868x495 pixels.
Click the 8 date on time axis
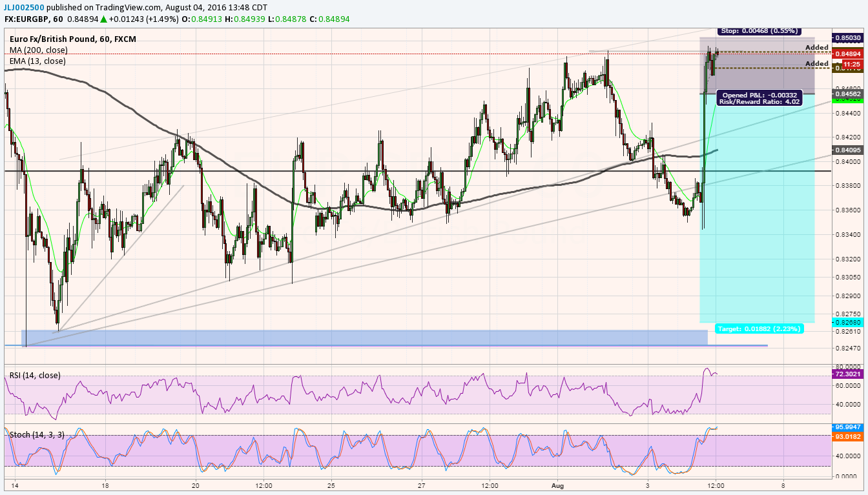point(783,485)
